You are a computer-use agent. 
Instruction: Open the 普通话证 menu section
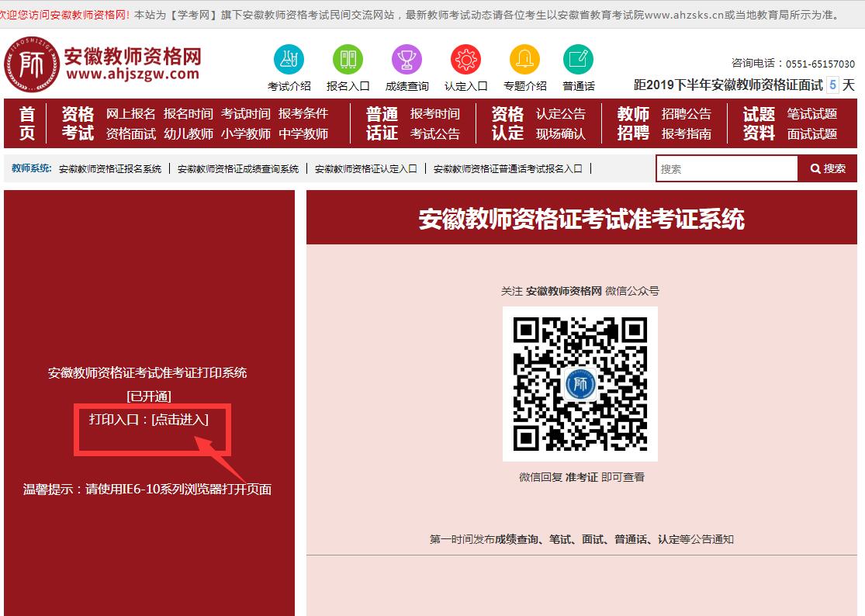click(x=382, y=123)
